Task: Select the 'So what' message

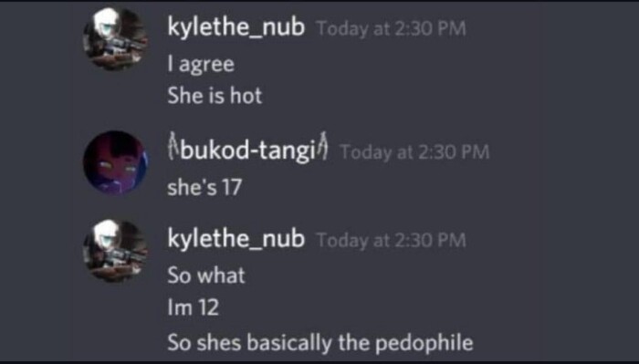Action: 206,276
